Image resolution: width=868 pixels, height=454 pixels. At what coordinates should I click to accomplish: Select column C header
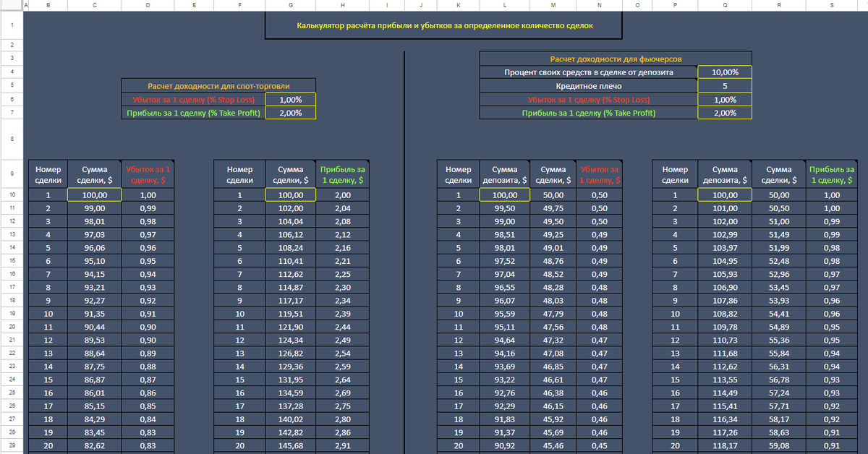[95, 6]
